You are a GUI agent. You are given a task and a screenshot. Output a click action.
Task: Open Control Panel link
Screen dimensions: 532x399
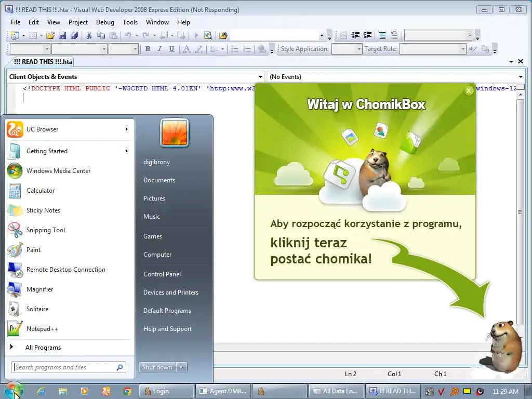pyautogui.click(x=162, y=274)
